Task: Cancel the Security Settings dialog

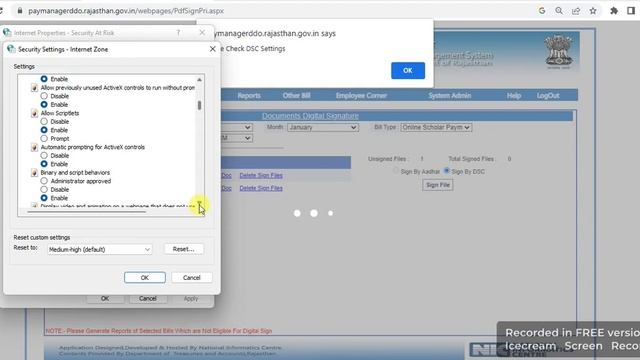Action: (x=191, y=278)
